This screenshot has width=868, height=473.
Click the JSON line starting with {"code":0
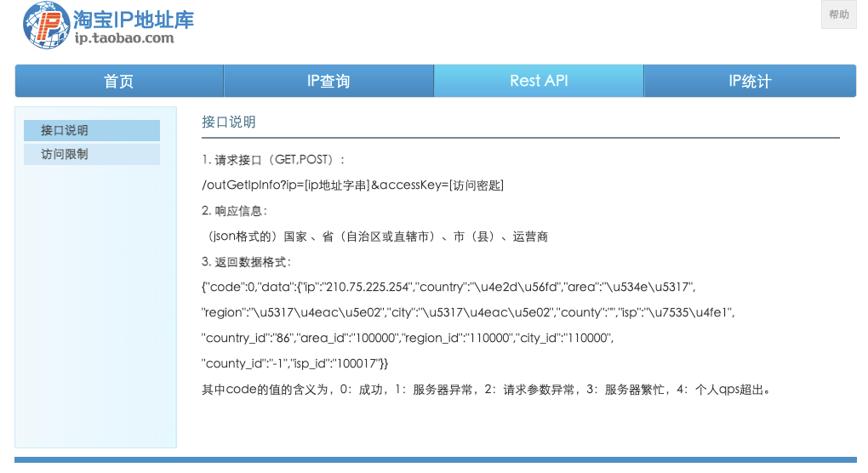pos(448,288)
